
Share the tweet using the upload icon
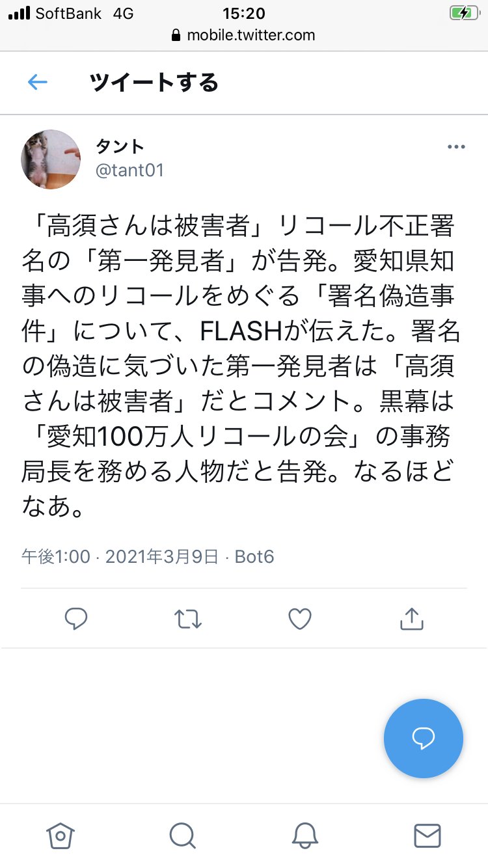pos(411,619)
